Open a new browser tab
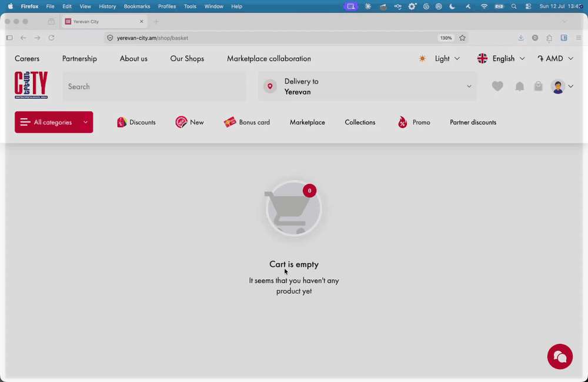The height and width of the screenshot is (382, 588). point(156,21)
